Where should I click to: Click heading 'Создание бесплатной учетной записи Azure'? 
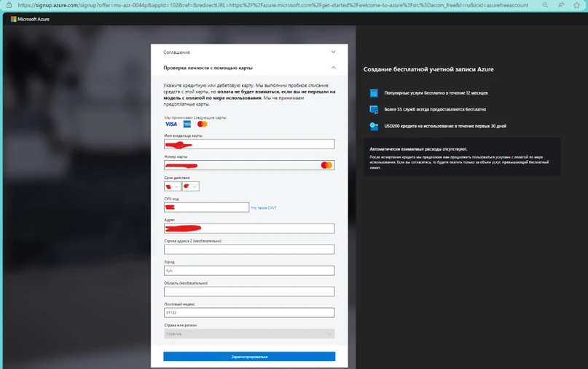(x=428, y=69)
